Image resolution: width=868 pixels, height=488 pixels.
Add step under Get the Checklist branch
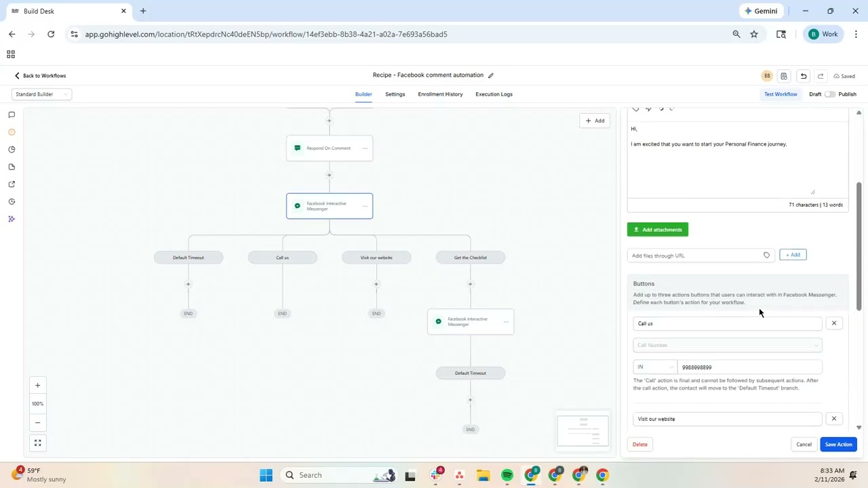click(470, 284)
